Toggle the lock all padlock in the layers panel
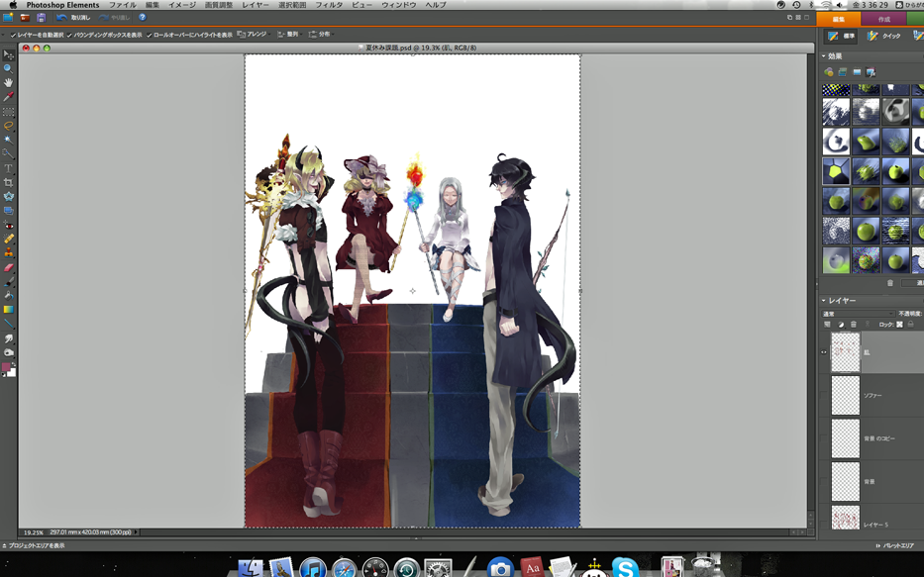This screenshot has width=924, height=577. 910,325
